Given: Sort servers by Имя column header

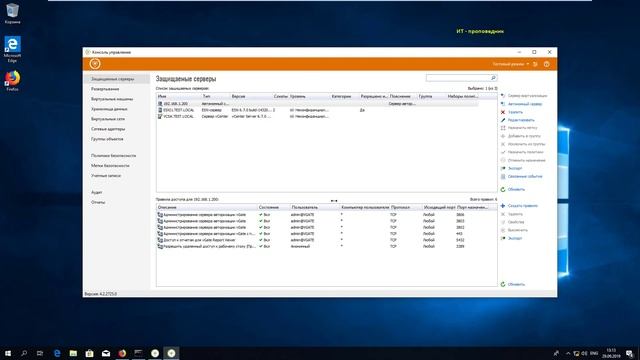Looking at the screenshot, I should (x=179, y=96).
